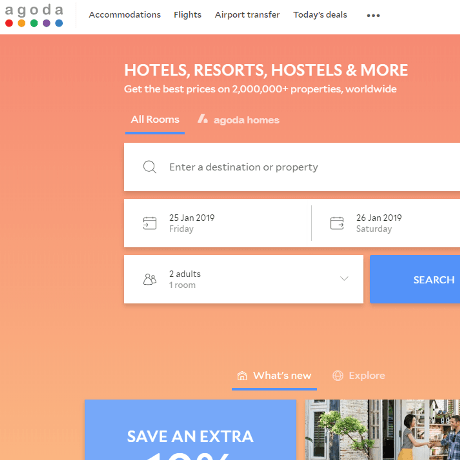460x460 pixels.
Task: Click the magnifier search icon
Action: click(x=149, y=167)
